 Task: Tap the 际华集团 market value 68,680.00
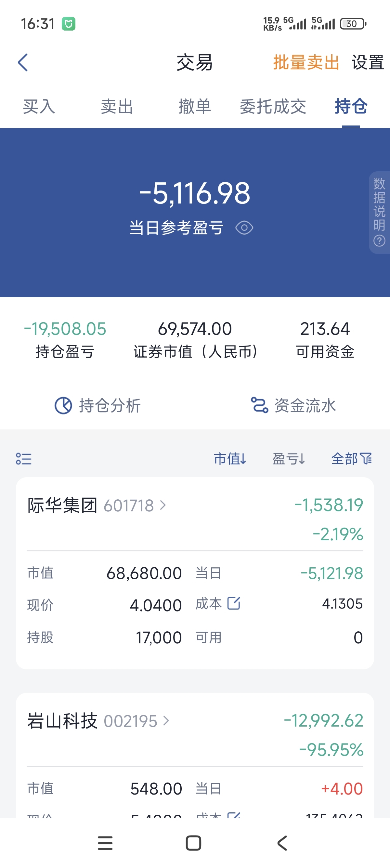(x=144, y=573)
